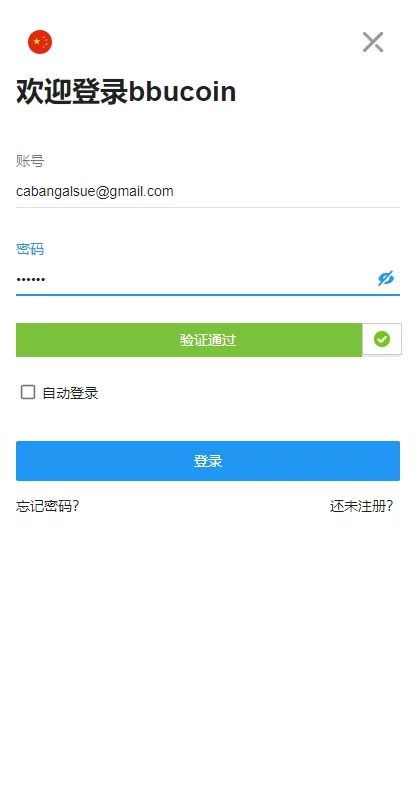The width and height of the screenshot is (418, 798).
Task: Close the login dialog with X icon
Action: (x=373, y=42)
